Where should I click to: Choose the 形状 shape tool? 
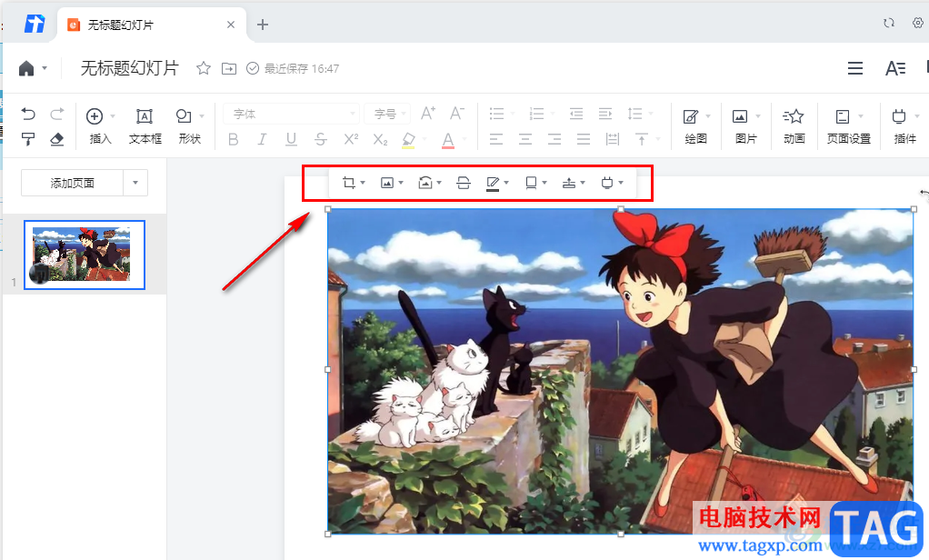190,126
